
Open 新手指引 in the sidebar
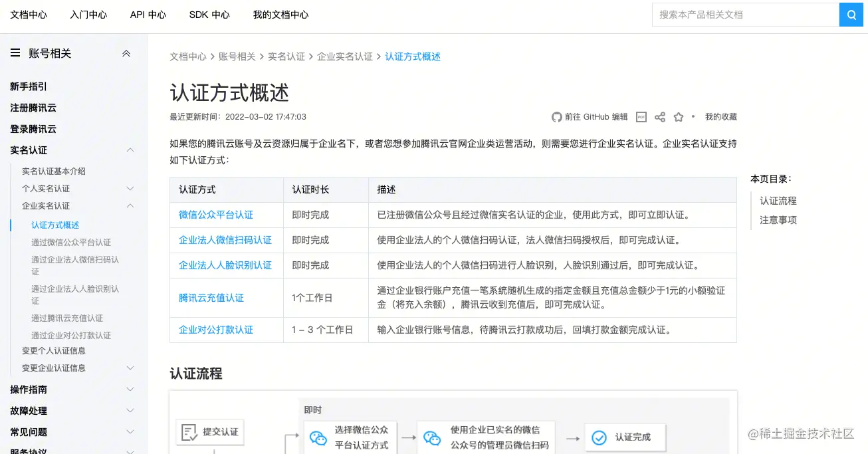pyautogui.click(x=29, y=86)
